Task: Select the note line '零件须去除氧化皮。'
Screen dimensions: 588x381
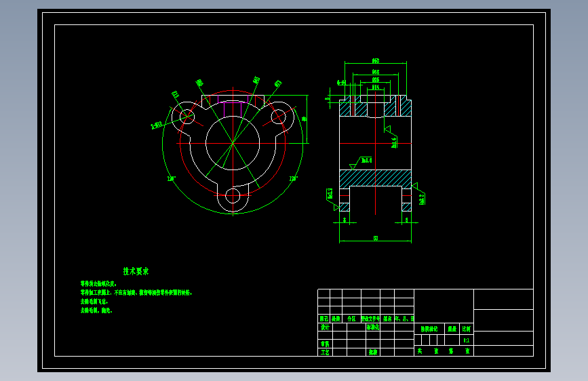Action: click(x=98, y=284)
